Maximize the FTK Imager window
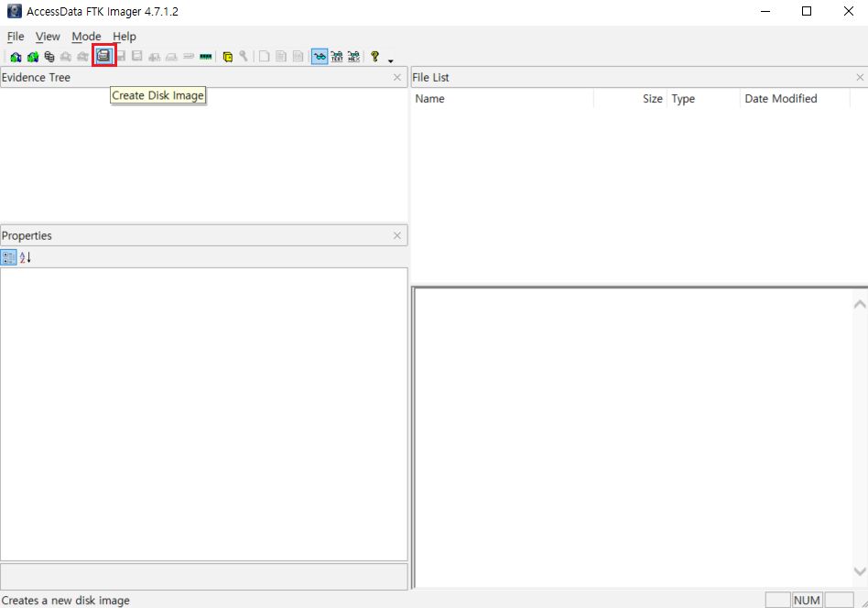 (807, 11)
